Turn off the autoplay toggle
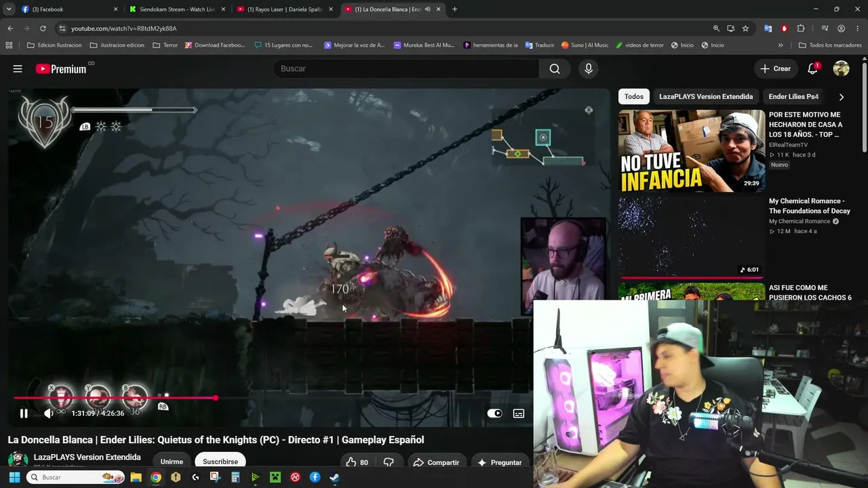The width and height of the screenshot is (868, 488). (495, 413)
